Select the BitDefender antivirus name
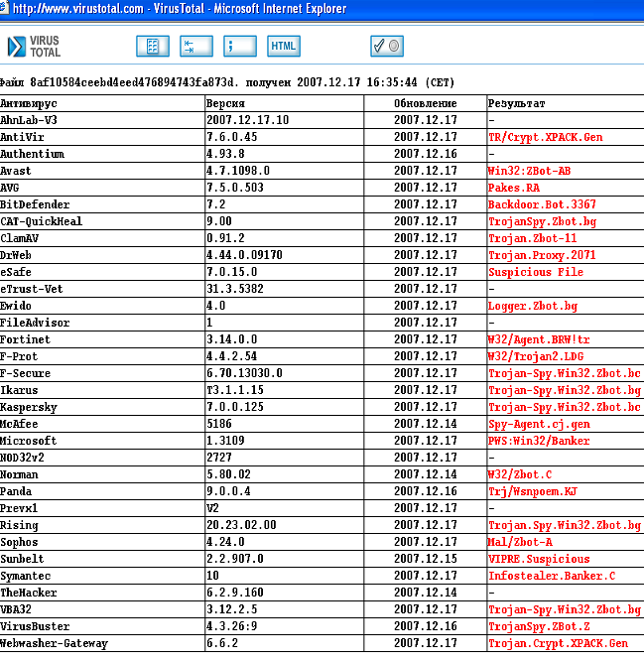Viewport: 644px width, 663px height. coord(35,204)
